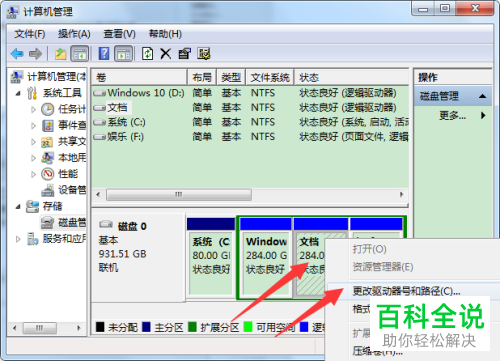Click the black 未分配 legend swatch
The height and width of the screenshot is (361, 500).
[x=100, y=327]
